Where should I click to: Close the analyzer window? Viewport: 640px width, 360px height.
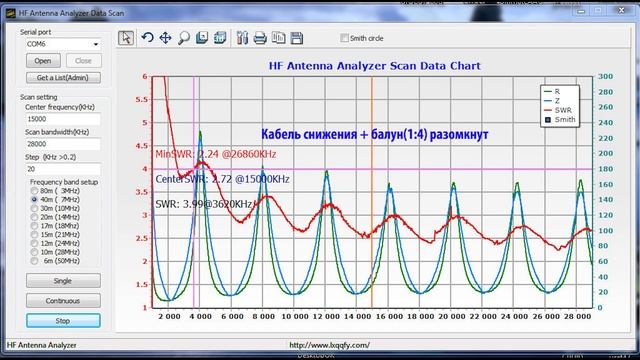click(x=622, y=11)
